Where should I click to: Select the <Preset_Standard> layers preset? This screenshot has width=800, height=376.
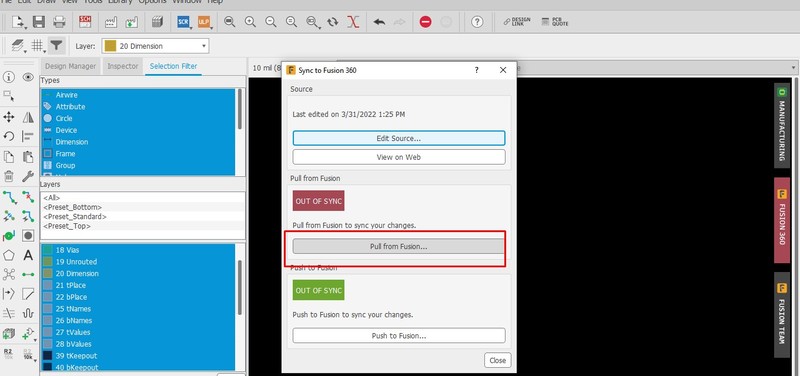coord(142,216)
